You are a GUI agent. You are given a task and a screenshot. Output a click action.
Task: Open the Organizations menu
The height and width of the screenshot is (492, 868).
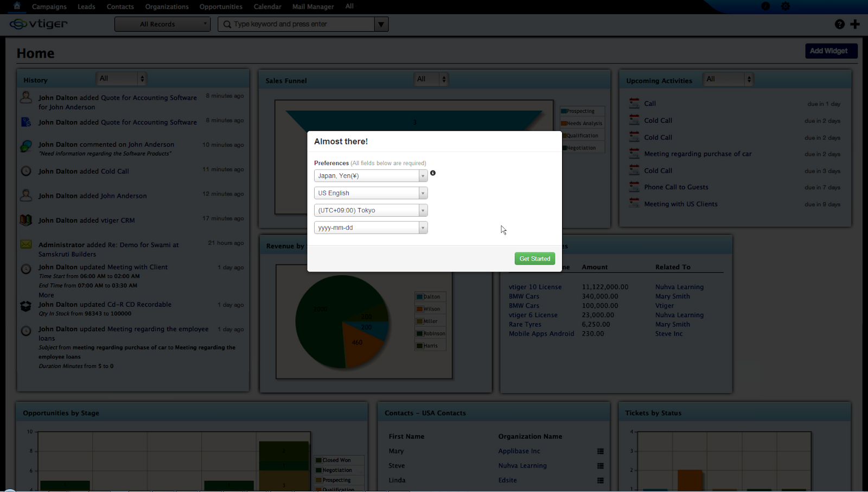coord(167,7)
